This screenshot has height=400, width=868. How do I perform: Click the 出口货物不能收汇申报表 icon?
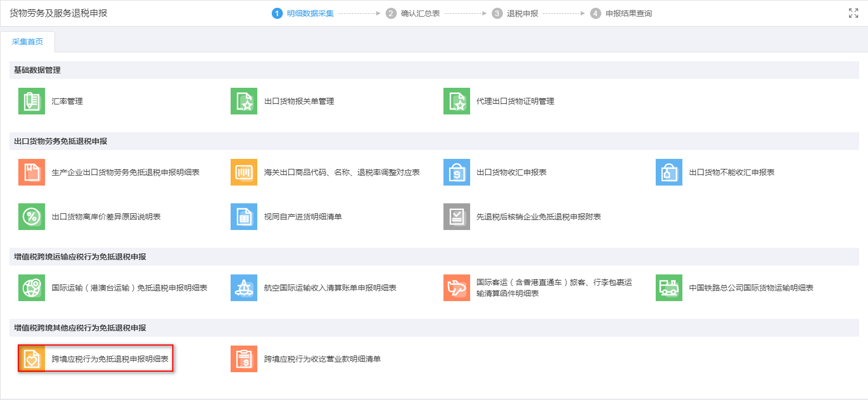point(669,172)
